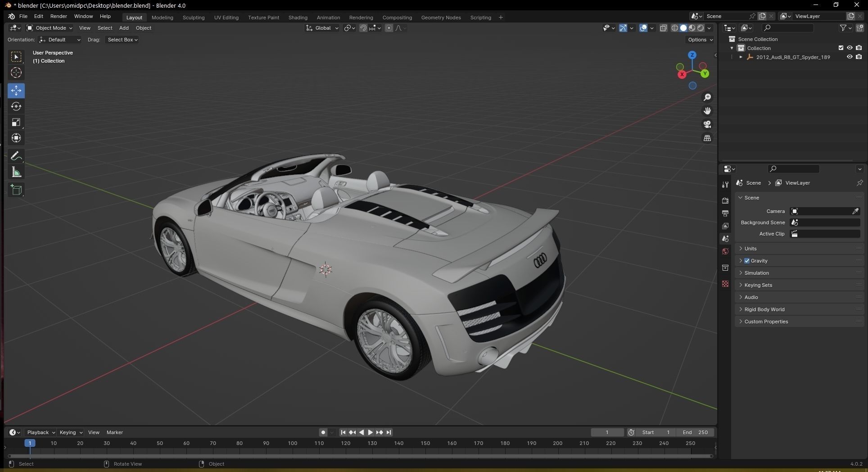The width and height of the screenshot is (868, 472).
Task: Open the Render menu
Action: coord(59,16)
